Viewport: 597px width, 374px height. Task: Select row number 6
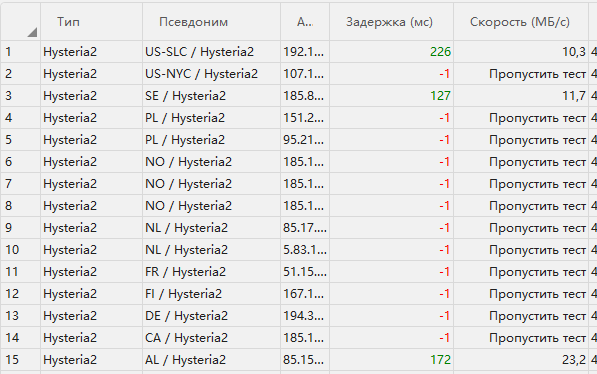(x=8, y=162)
